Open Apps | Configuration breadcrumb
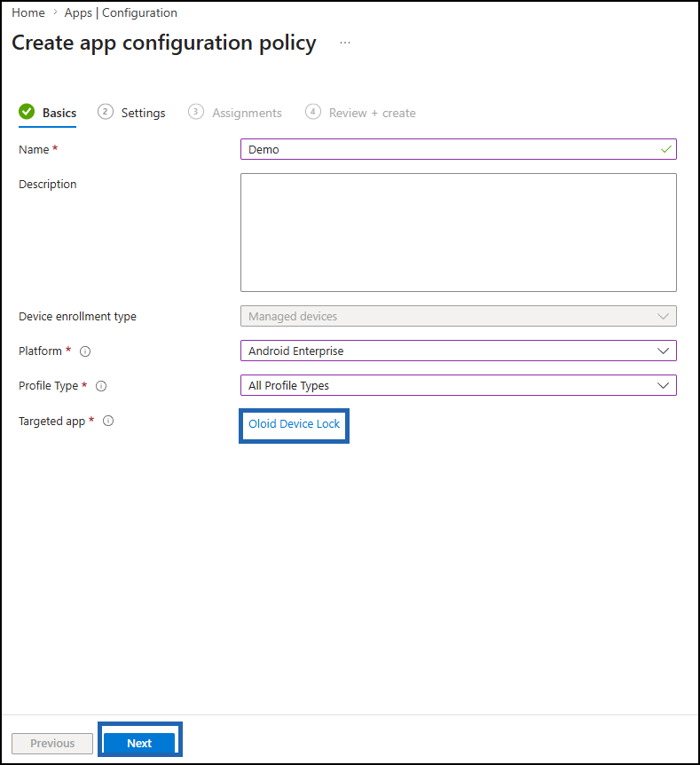Image resolution: width=700 pixels, height=765 pixels. (x=121, y=12)
